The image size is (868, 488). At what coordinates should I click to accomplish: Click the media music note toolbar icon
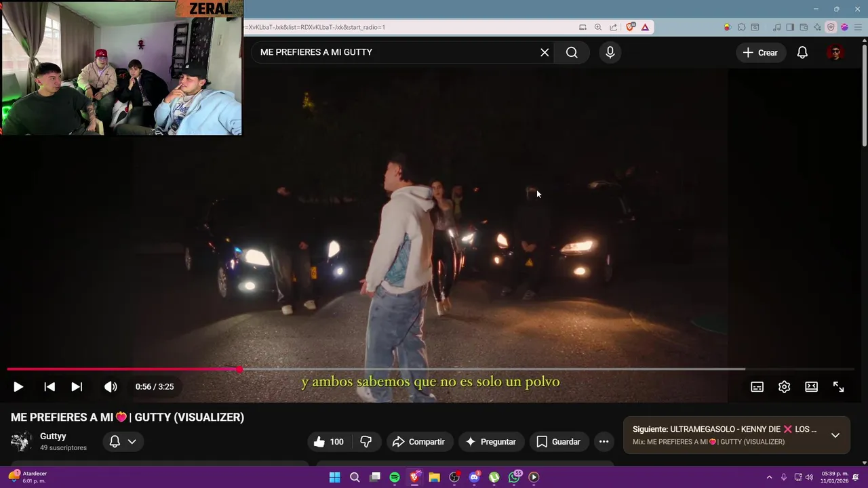777,27
